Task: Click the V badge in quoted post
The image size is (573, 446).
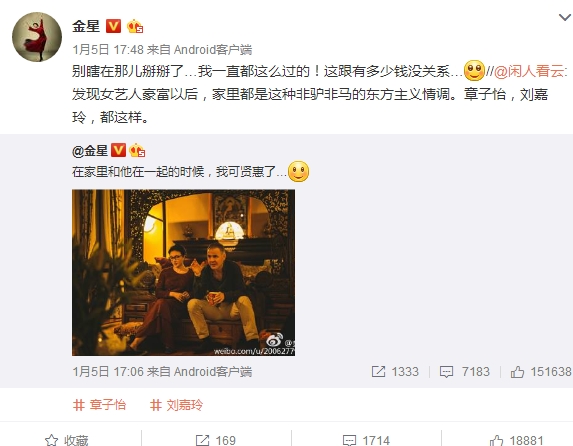Action: 118,150
